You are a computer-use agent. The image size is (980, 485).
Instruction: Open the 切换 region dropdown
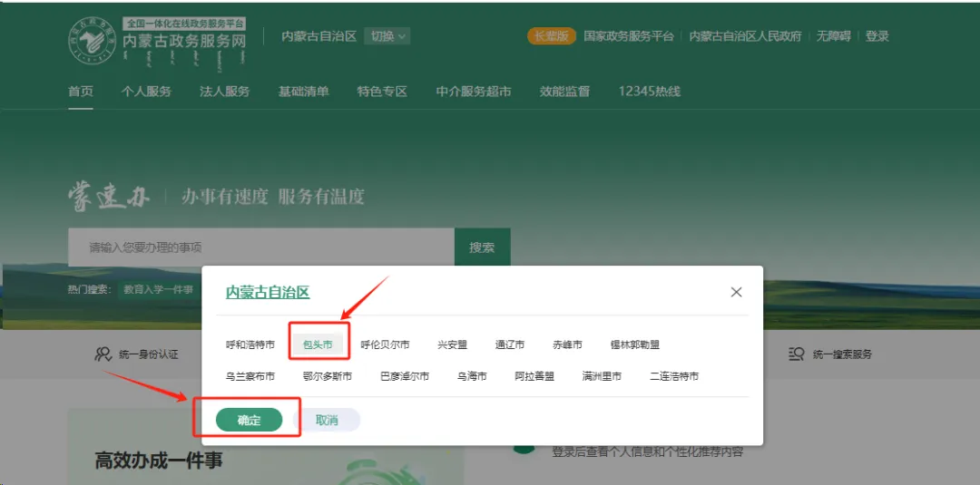(387, 36)
